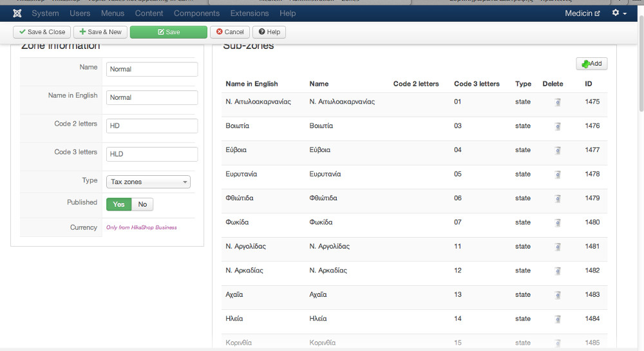The height and width of the screenshot is (351, 644).
Task: Open the Extensions menu
Action: [249, 13]
